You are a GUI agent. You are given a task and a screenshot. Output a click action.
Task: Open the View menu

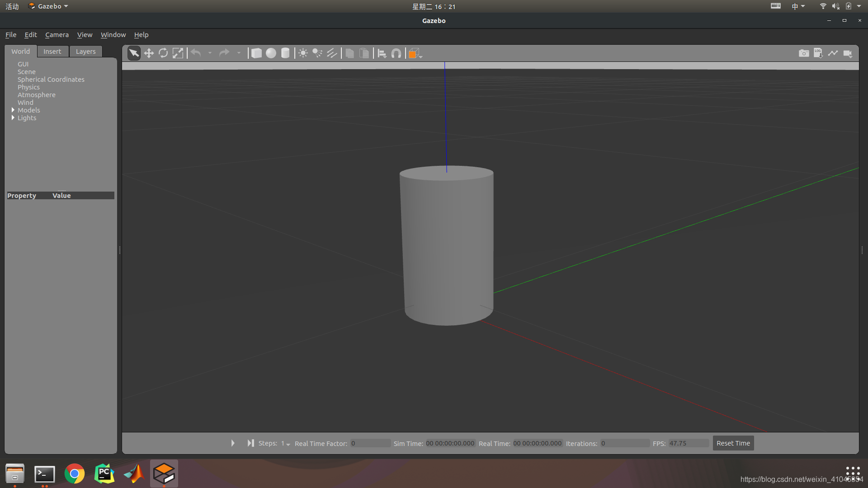click(x=85, y=35)
